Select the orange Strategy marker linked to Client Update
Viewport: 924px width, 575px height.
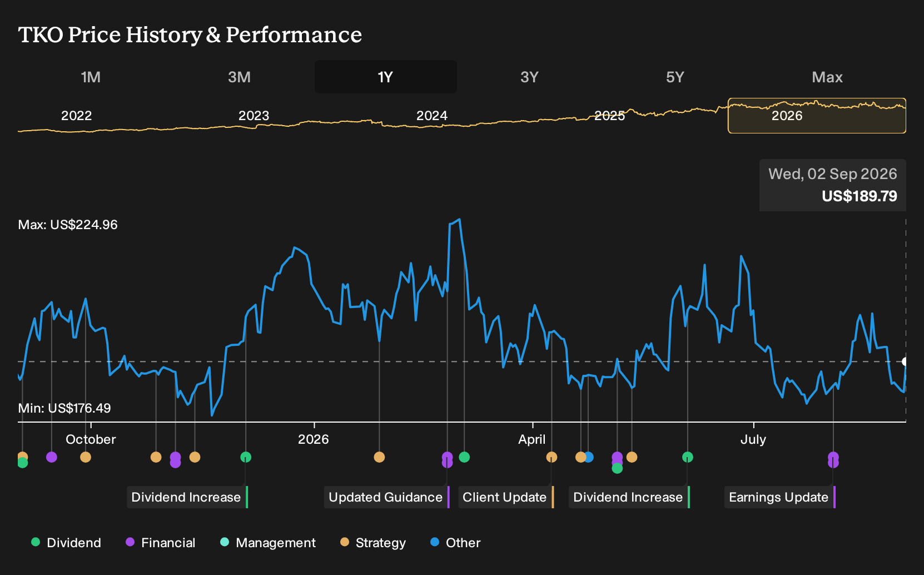coord(552,457)
